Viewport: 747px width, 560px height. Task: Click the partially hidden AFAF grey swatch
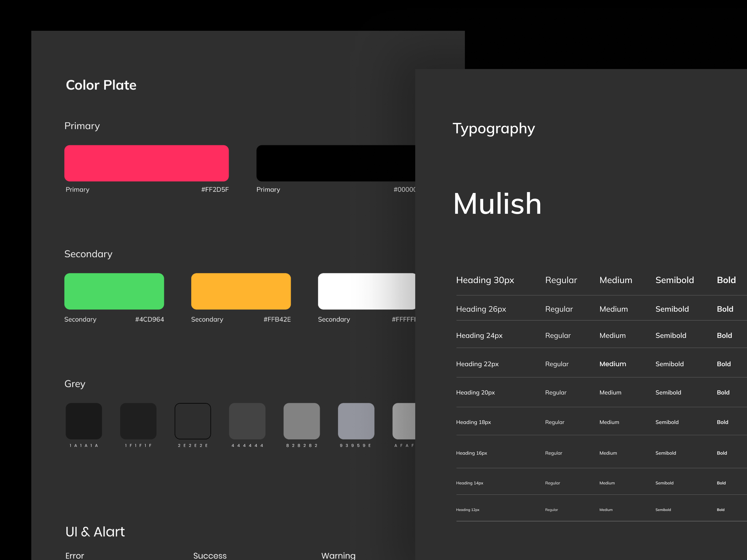click(404, 421)
